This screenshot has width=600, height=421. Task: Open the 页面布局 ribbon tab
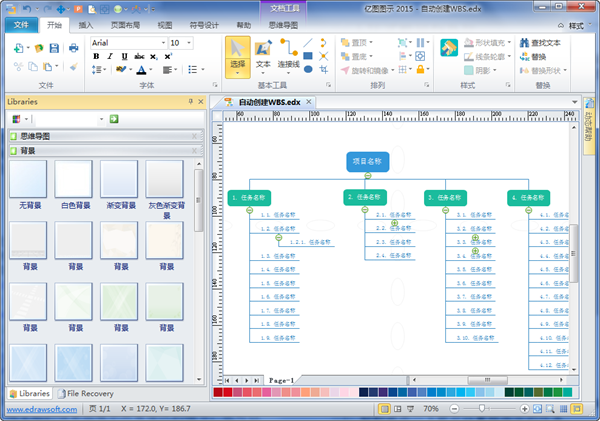click(x=125, y=23)
